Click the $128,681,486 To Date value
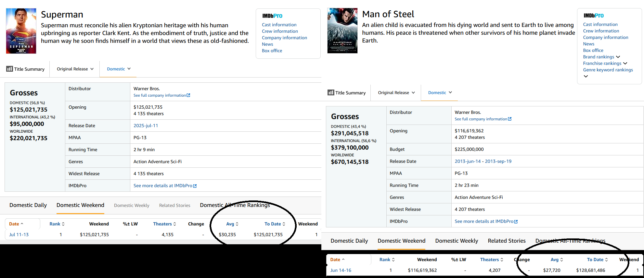The image size is (644, 278). pos(591,270)
